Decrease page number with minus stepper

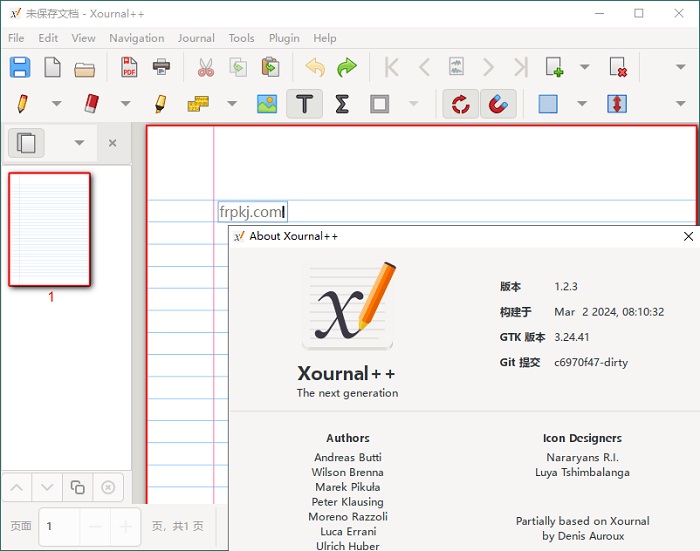coord(95,527)
